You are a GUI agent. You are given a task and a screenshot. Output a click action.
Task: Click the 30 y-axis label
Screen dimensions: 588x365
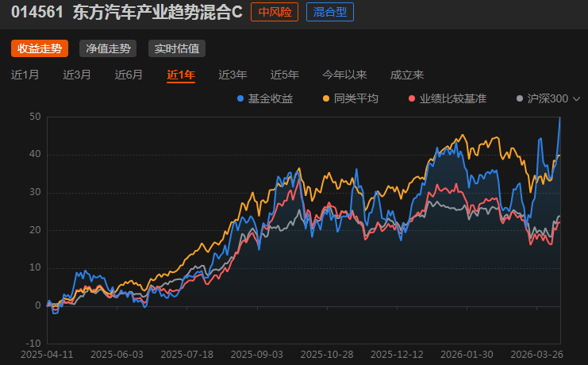pos(35,192)
